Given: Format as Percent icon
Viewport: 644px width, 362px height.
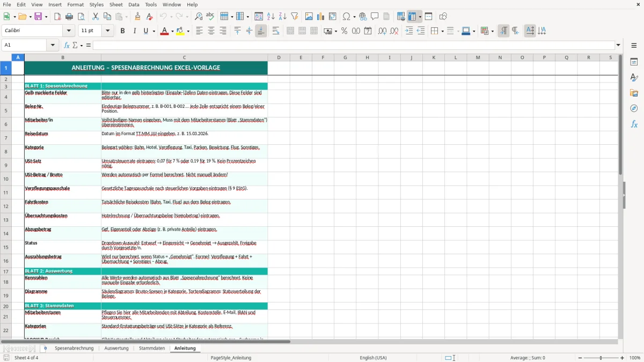Looking at the screenshot, I should 344,31.
